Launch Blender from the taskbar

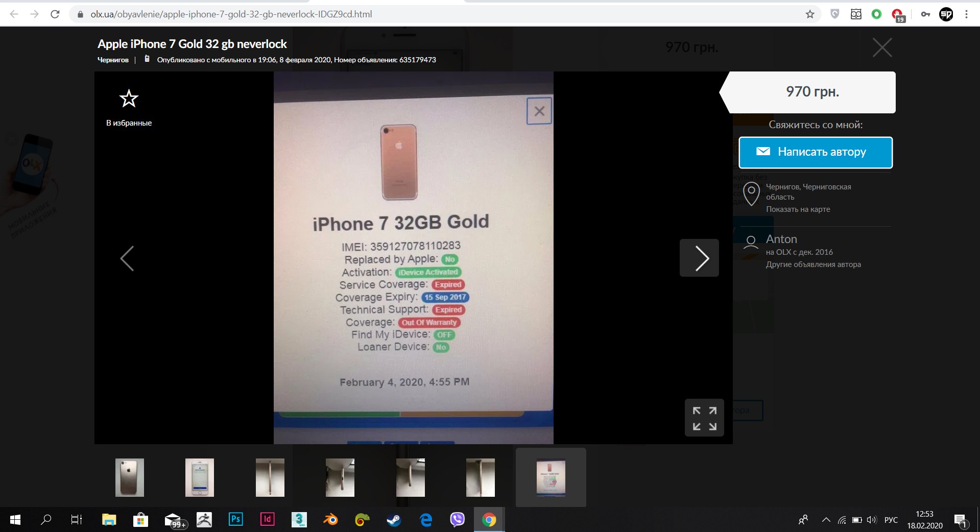point(330,520)
